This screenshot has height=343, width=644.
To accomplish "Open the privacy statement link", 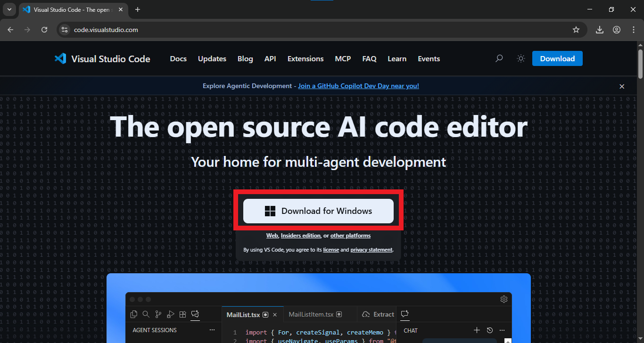I will (x=372, y=250).
